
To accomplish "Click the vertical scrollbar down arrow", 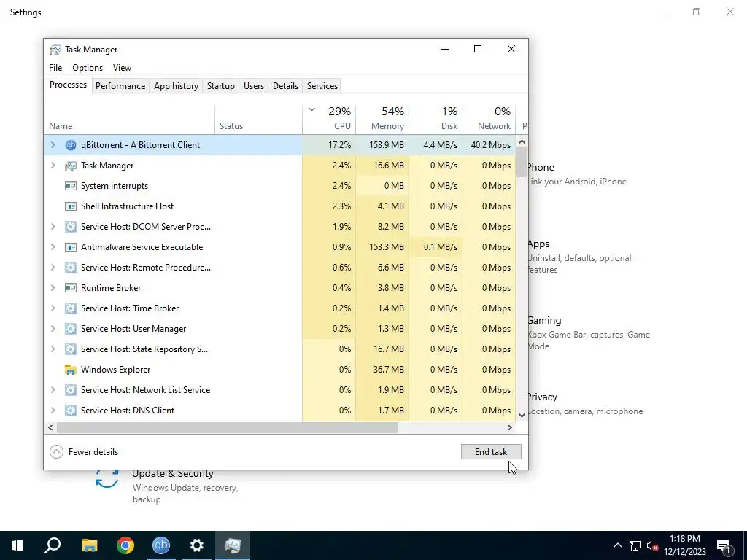I will point(522,415).
